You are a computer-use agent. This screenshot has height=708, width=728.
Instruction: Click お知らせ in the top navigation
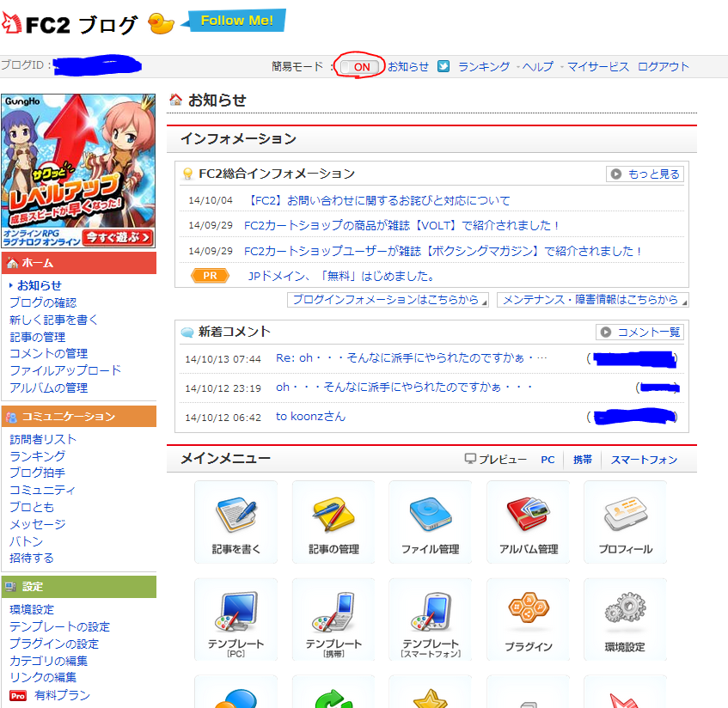408,67
